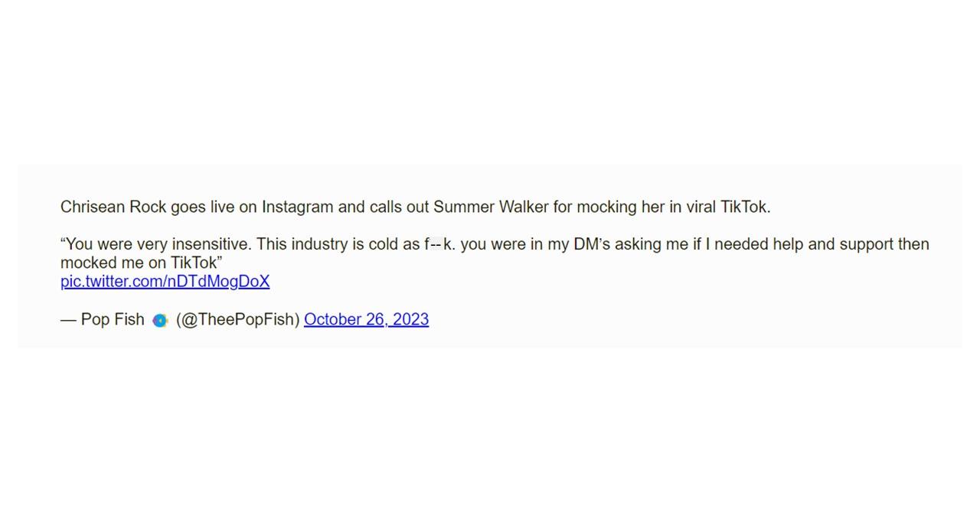Screen dimensions: 980x513
Task: Click the em dash before Pop Fish
Action: click(68, 320)
